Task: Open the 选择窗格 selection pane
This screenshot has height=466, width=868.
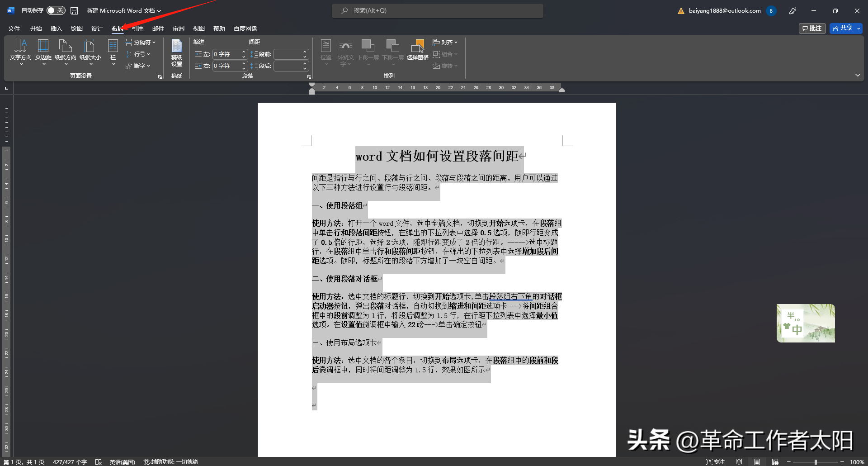Action: pos(417,50)
